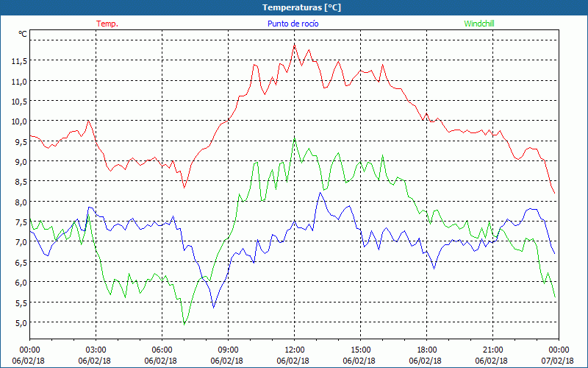Image resolution: width=588 pixels, height=368 pixels.
Task: Click the 6,0 y-axis value
Action: pyautogui.click(x=21, y=283)
